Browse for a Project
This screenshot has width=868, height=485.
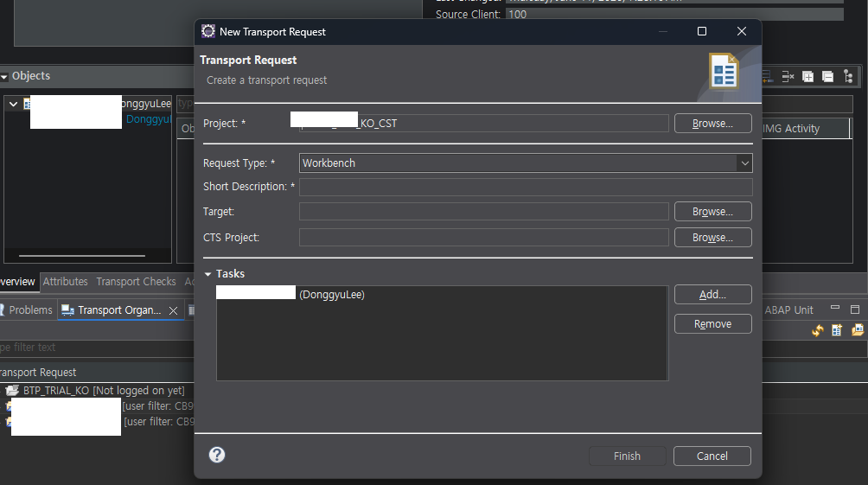tap(712, 124)
